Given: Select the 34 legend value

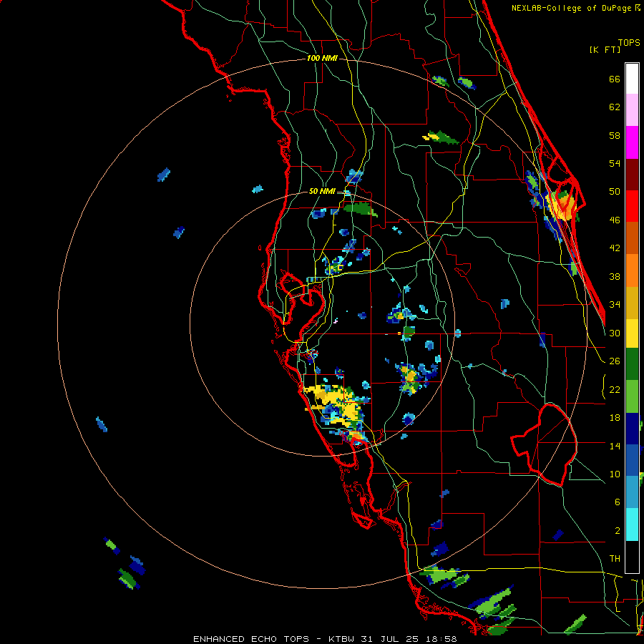Looking at the screenshot, I should pyautogui.click(x=615, y=305).
